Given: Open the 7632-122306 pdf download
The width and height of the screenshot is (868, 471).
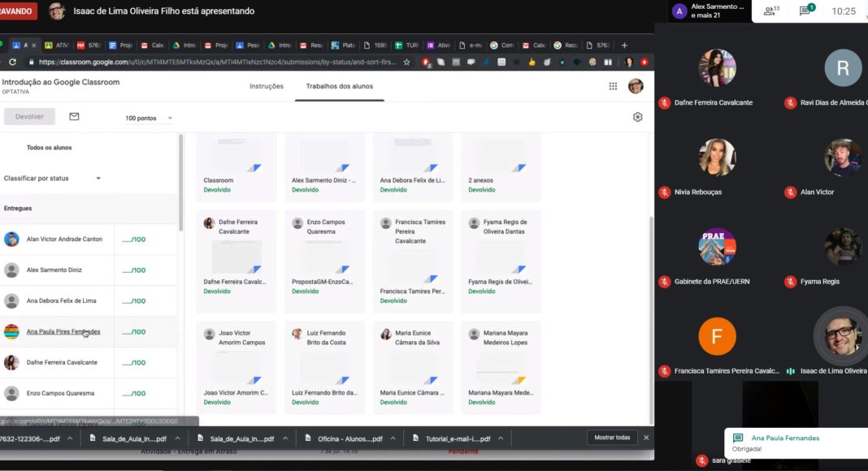Looking at the screenshot, I should [x=30, y=439].
